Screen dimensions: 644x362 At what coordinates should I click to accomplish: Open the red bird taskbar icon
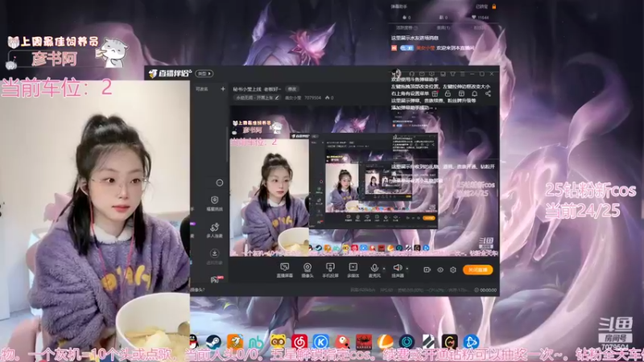tap(342, 341)
